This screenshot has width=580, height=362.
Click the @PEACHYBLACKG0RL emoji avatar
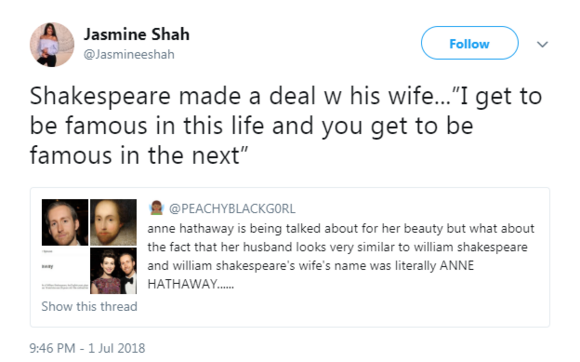point(157,208)
